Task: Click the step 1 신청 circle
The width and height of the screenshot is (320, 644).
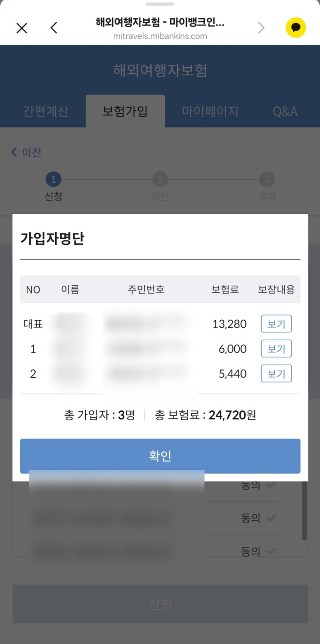Action: [53, 179]
